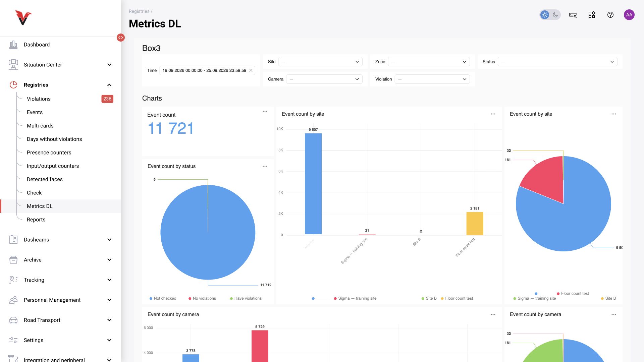Image resolution: width=644 pixels, height=362 pixels.
Task: Open the Zone dropdown filter
Action: tap(429, 62)
